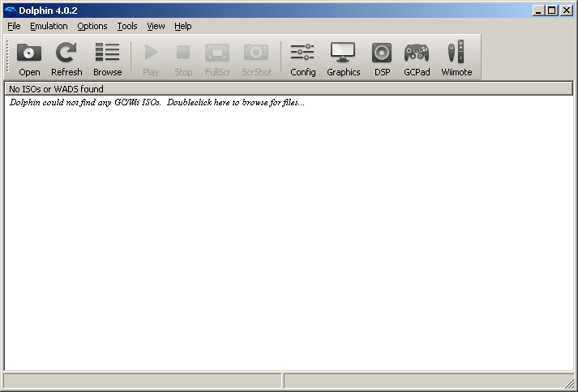Open the Tools menu
Screen dimensions: 578x392
click(x=127, y=26)
